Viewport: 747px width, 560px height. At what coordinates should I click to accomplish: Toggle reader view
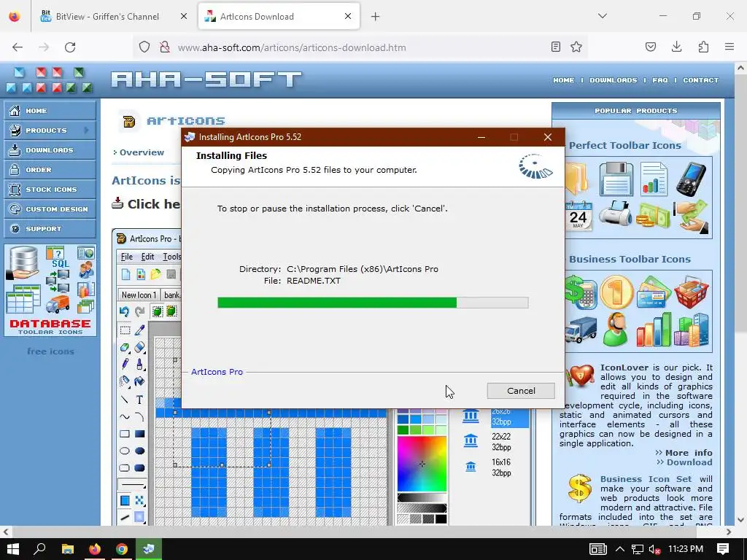click(555, 47)
